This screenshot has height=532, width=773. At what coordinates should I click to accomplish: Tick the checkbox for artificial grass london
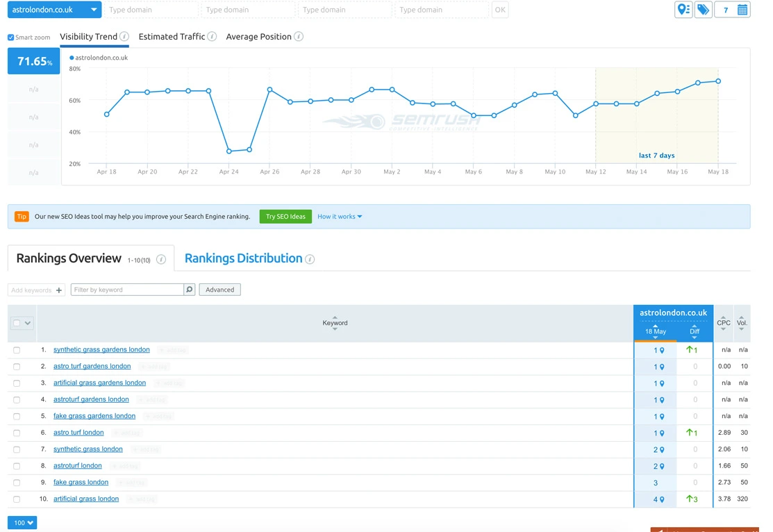coord(17,499)
